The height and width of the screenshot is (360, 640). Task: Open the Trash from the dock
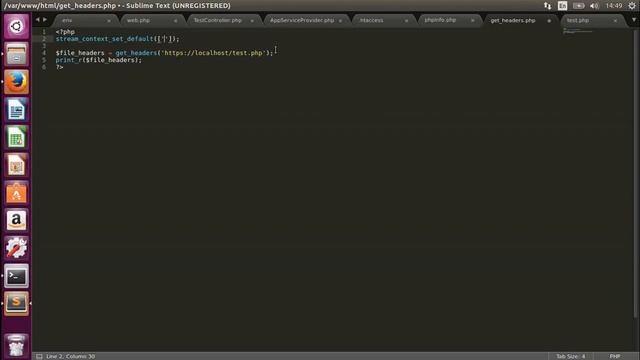click(16, 345)
